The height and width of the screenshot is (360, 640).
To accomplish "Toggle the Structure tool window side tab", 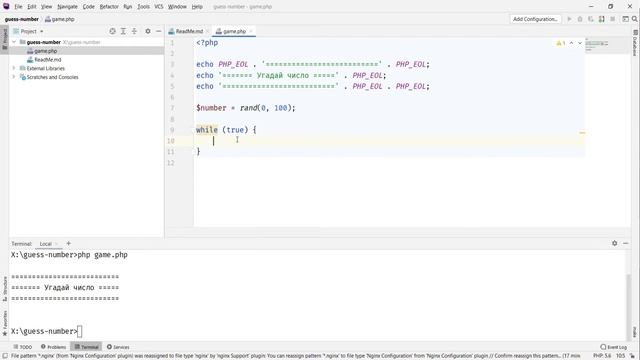I will pos(4,289).
